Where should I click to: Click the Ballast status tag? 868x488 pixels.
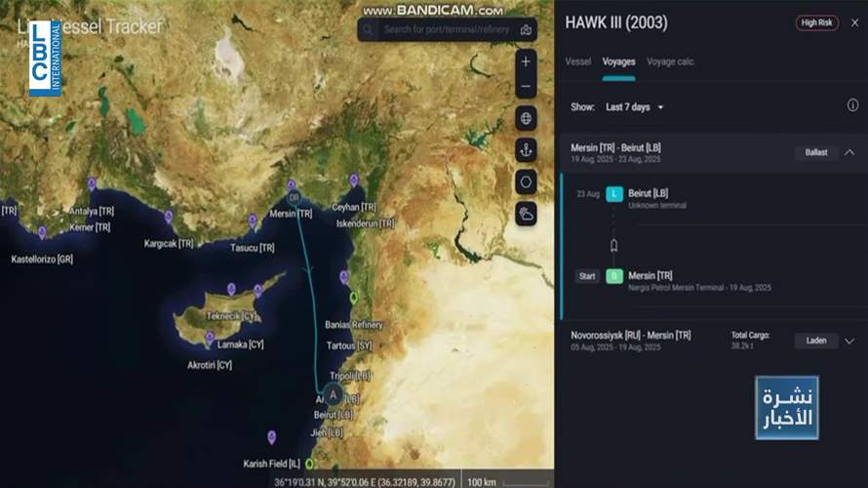[816, 152]
